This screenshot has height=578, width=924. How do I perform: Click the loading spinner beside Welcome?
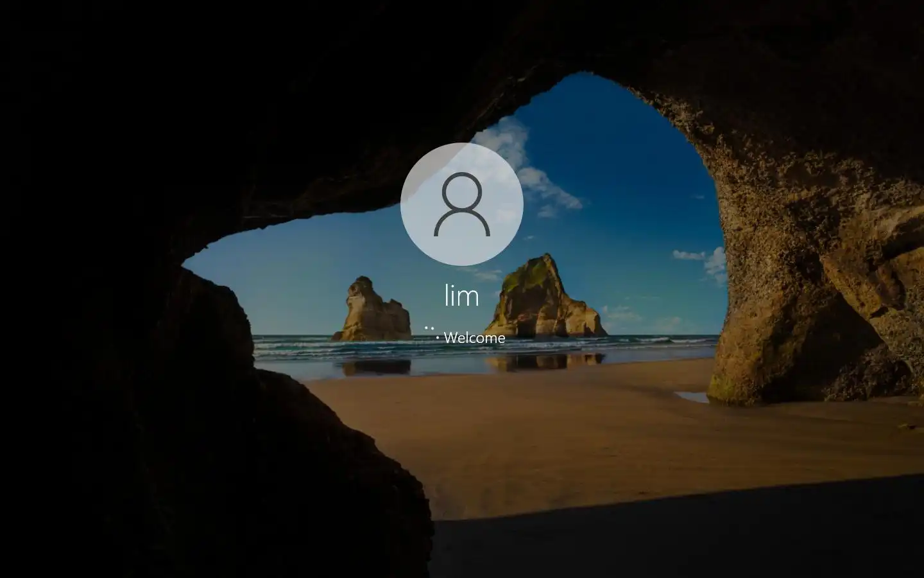pyautogui.click(x=431, y=333)
